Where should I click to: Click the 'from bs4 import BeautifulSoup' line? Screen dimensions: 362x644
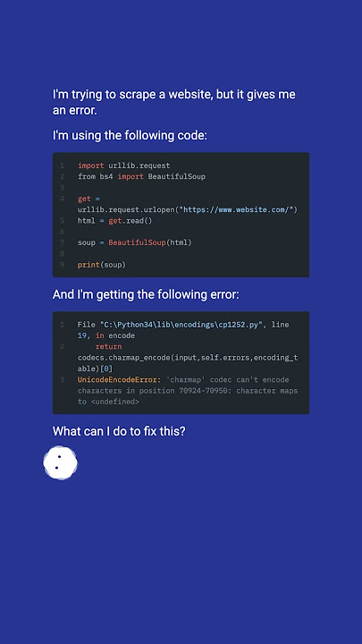click(x=141, y=176)
